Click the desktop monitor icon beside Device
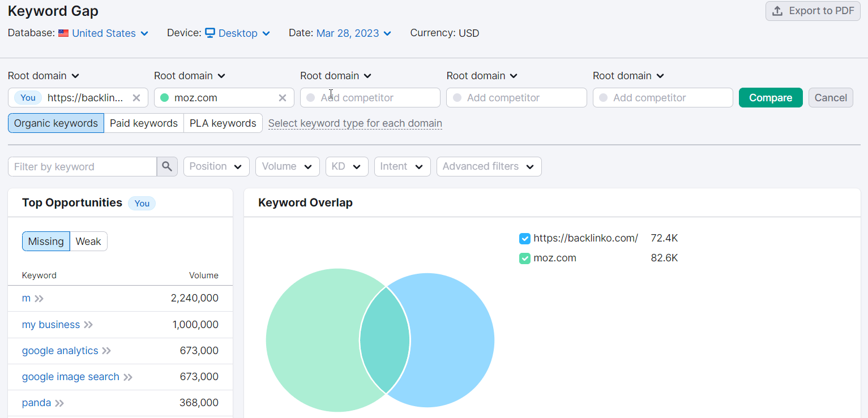Viewport: 868px width, 418px height. [x=210, y=33]
